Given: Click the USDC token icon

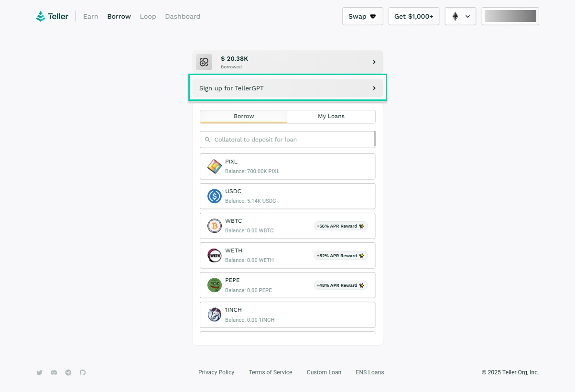Looking at the screenshot, I should pyautogui.click(x=215, y=196).
